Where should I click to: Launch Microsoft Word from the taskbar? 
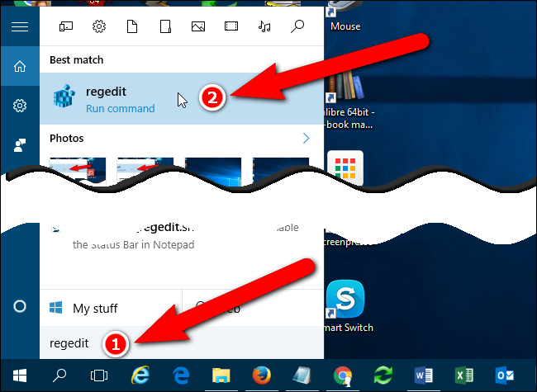pos(423,375)
